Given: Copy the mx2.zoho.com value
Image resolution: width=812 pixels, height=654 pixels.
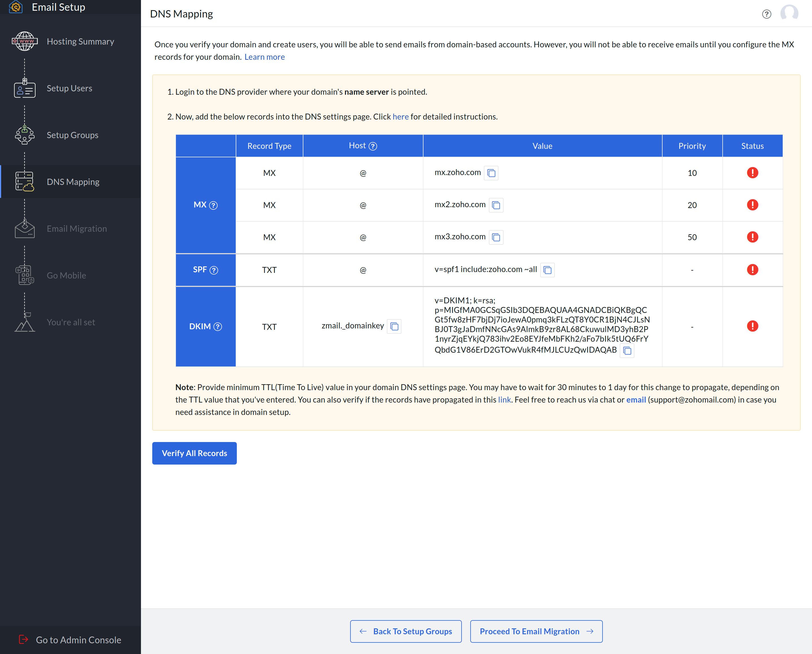Looking at the screenshot, I should [496, 205].
